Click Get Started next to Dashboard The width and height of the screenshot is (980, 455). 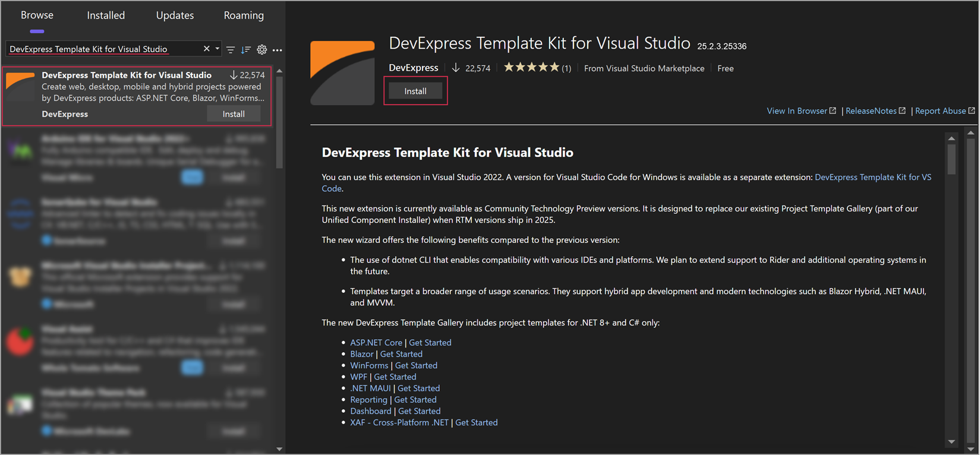point(420,411)
